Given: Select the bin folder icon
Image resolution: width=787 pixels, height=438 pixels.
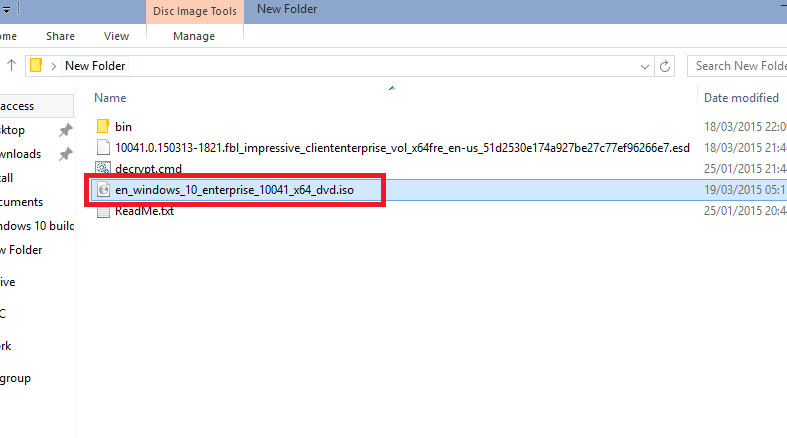Looking at the screenshot, I should pyautogui.click(x=103, y=126).
